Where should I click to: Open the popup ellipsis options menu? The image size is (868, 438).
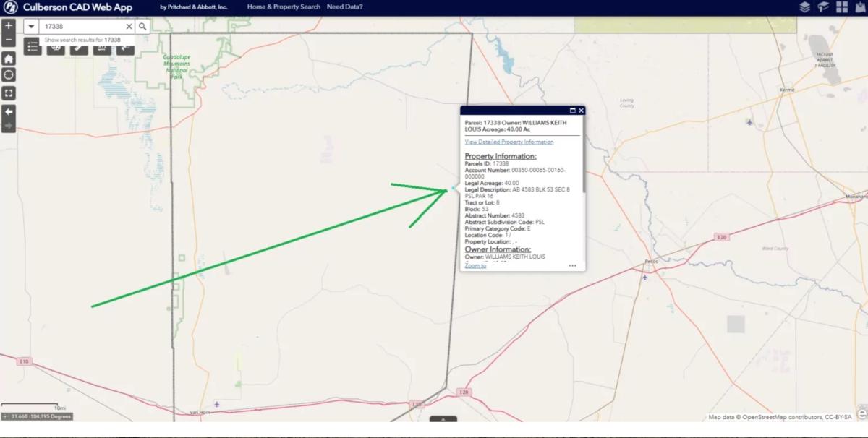tap(572, 266)
